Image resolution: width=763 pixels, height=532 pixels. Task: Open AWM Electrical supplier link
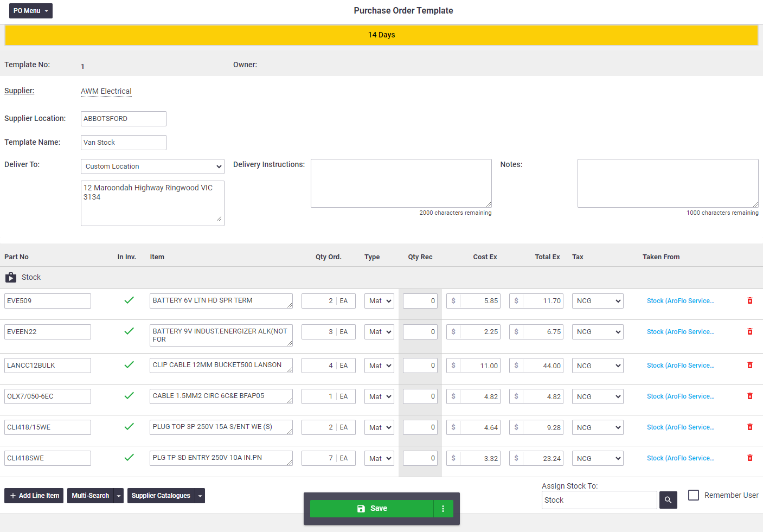(x=106, y=91)
